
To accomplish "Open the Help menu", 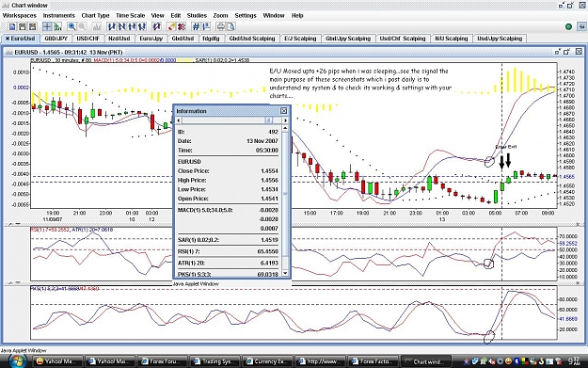I will [x=297, y=15].
